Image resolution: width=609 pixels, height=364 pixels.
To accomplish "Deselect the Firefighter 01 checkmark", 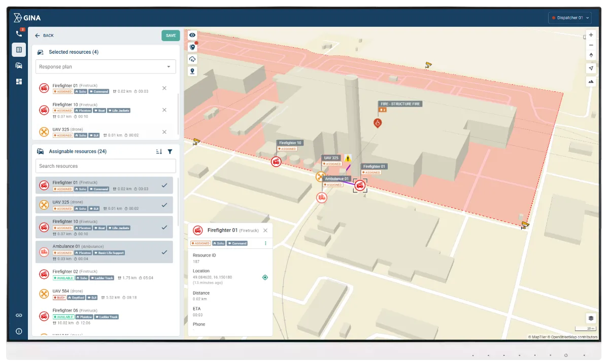I will (x=164, y=186).
